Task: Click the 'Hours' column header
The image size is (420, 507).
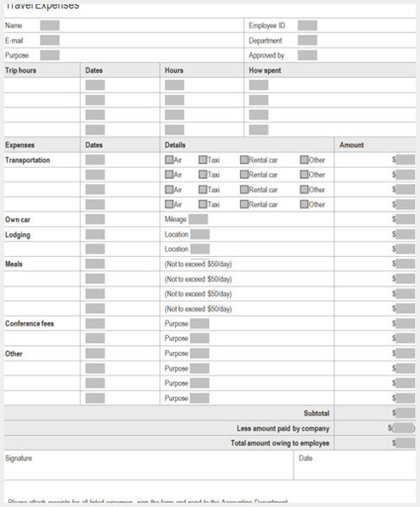Action: tap(174, 70)
